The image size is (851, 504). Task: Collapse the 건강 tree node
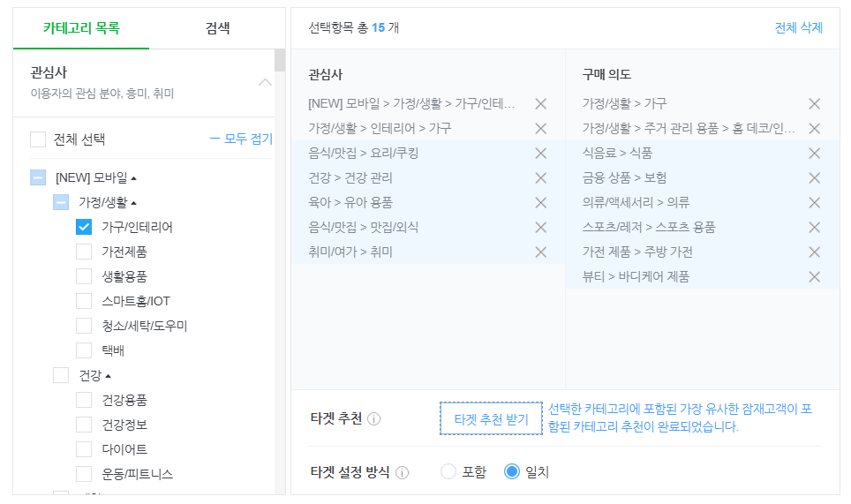tap(108, 376)
